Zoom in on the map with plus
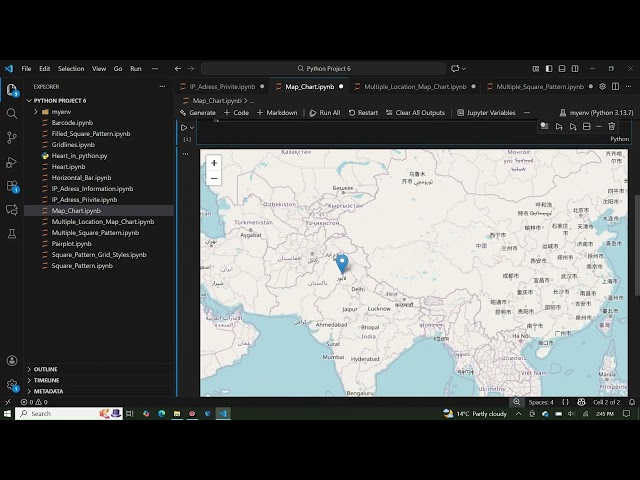The image size is (640, 480). pos(214,163)
